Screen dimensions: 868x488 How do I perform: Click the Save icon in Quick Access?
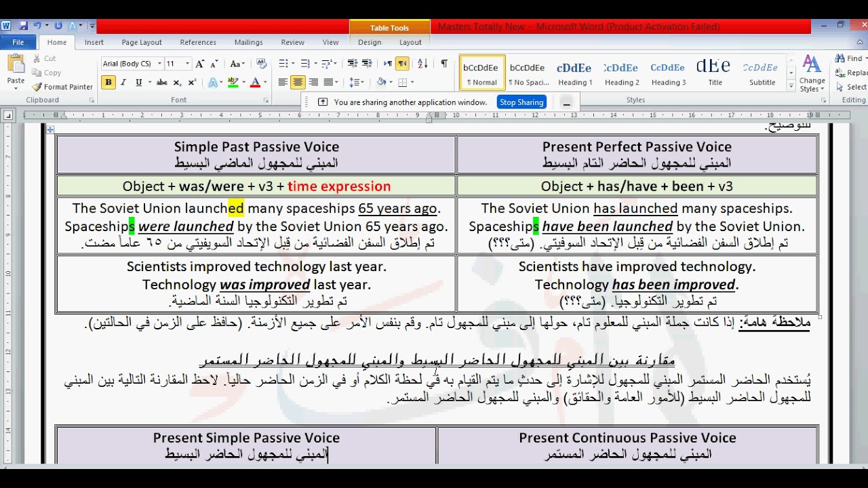coord(24,26)
